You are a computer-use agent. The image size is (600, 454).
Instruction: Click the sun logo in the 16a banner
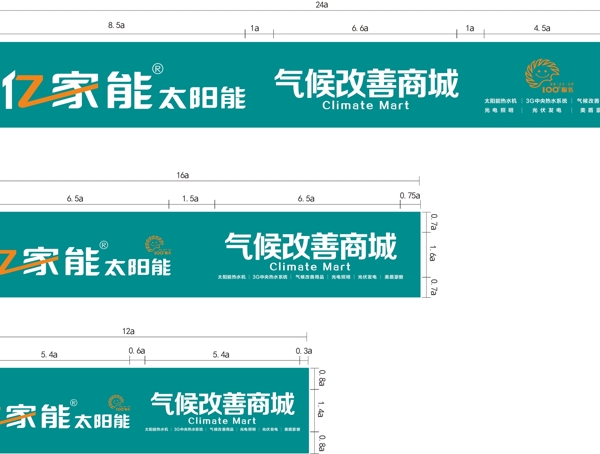[157, 245]
